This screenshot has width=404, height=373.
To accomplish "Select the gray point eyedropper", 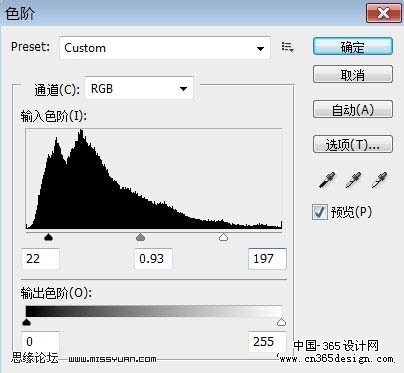I will coord(353,180).
